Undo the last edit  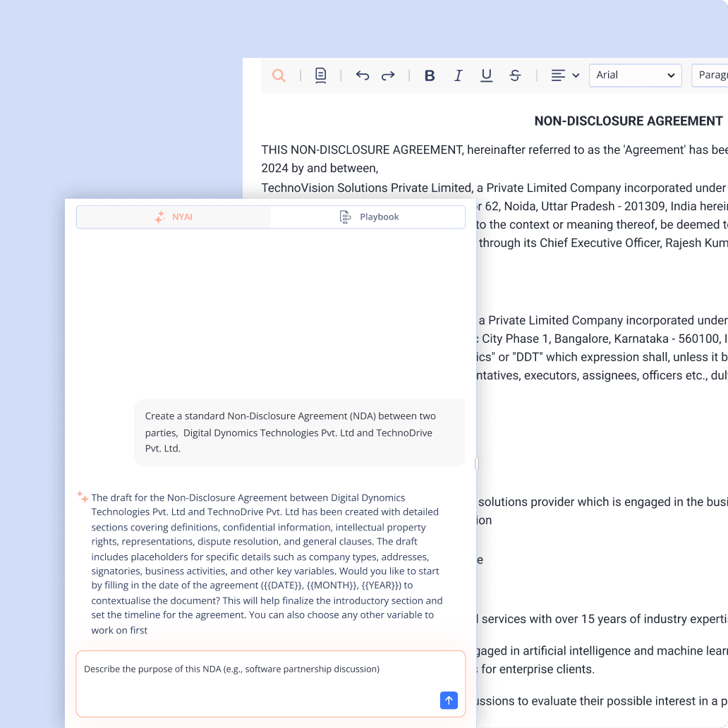click(x=362, y=75)
